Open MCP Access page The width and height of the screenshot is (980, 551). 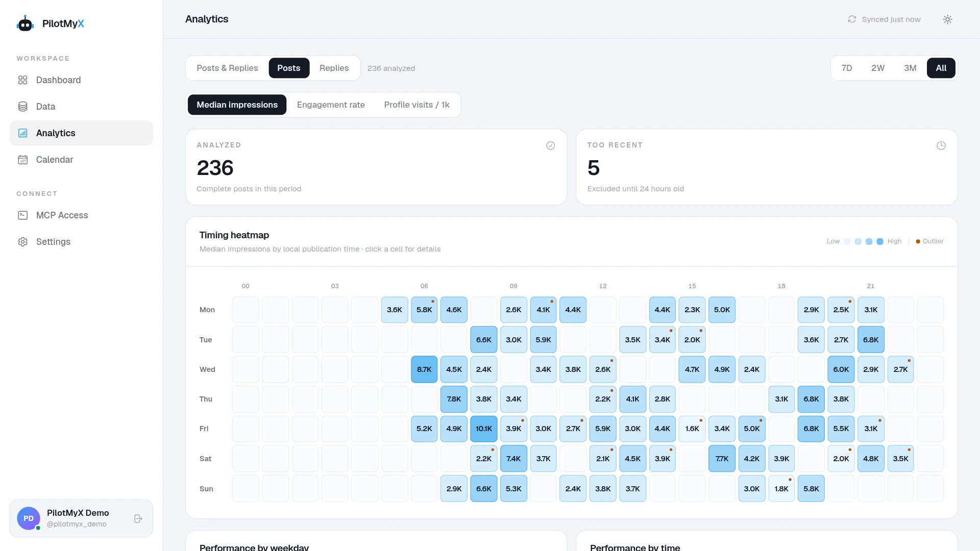[x=81, y=215]
